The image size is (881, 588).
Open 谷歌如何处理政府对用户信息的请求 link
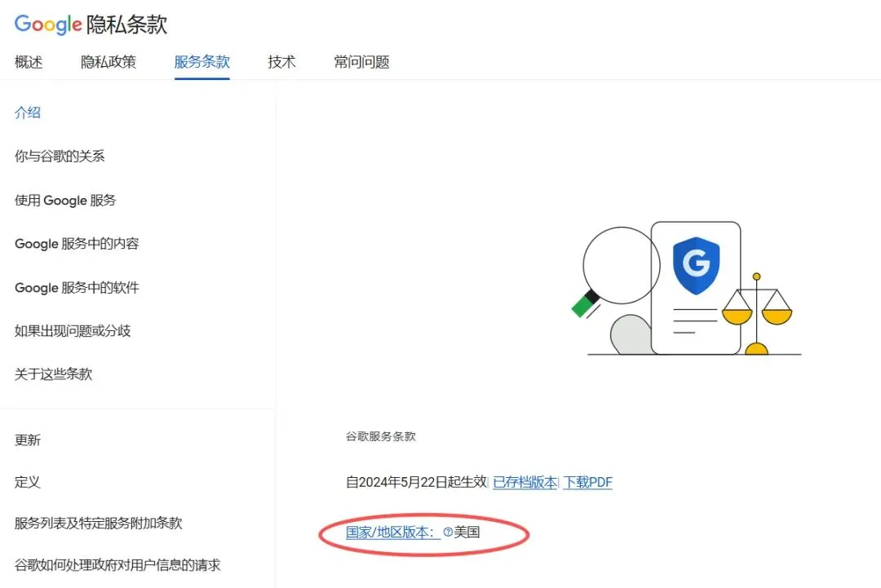[117, 565]
